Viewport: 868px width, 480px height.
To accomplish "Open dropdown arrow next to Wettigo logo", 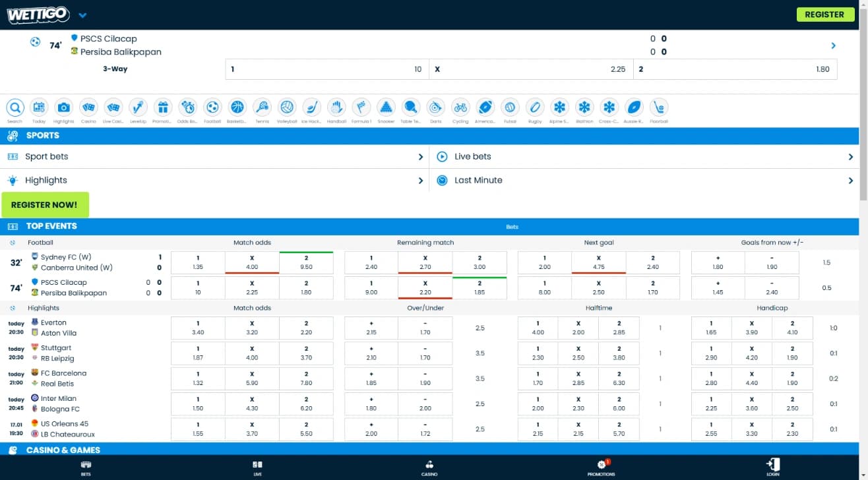I will coord(82,15).
